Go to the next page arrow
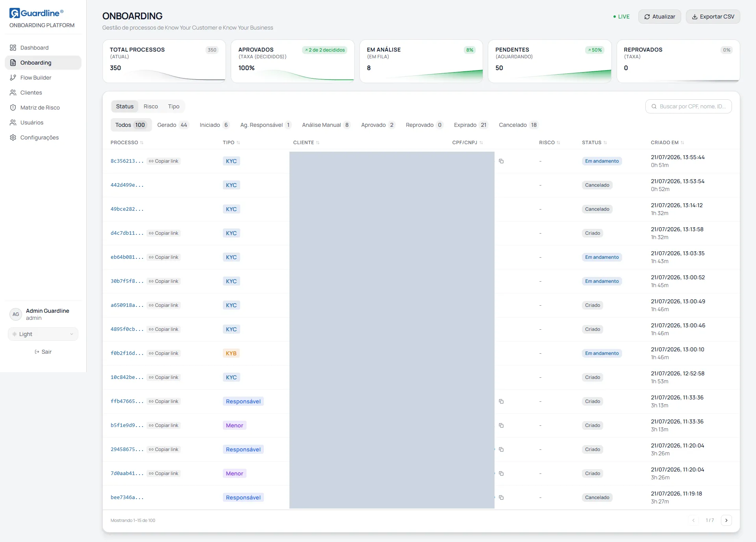The image size is (756, 542). (x=726, y=520)
